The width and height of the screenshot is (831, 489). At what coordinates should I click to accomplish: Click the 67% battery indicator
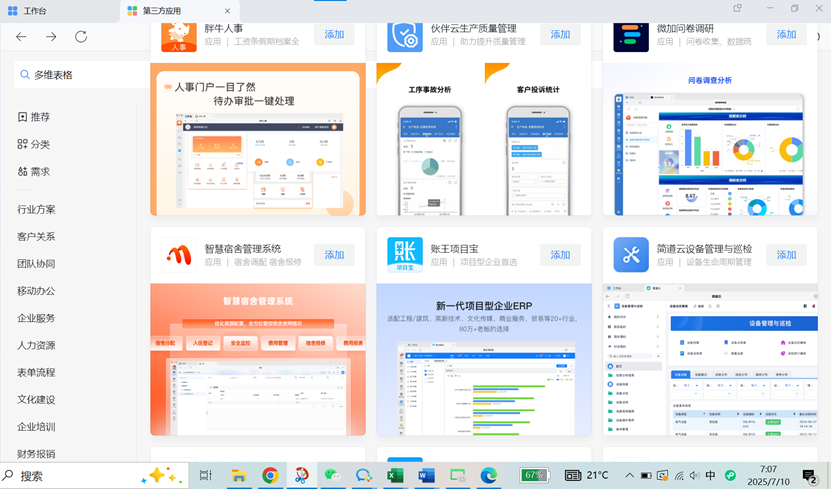pos(534,475)
